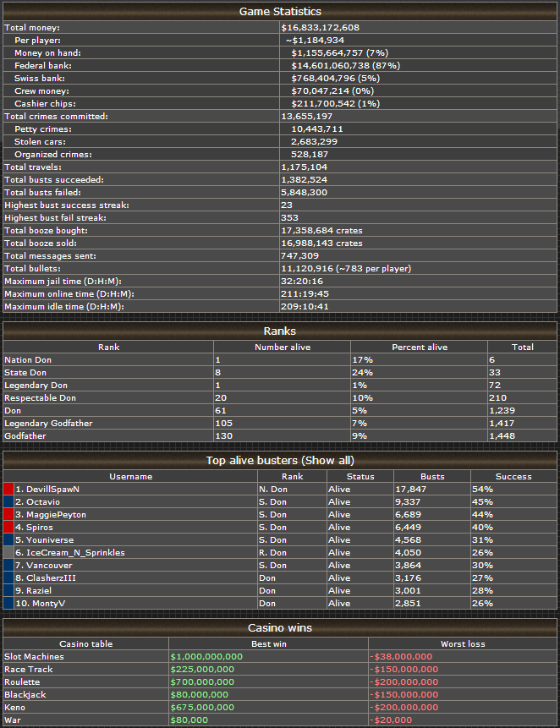The image size is (560, 728).
Task: Click the Total booze bought crates value
Action: [321, 231]
